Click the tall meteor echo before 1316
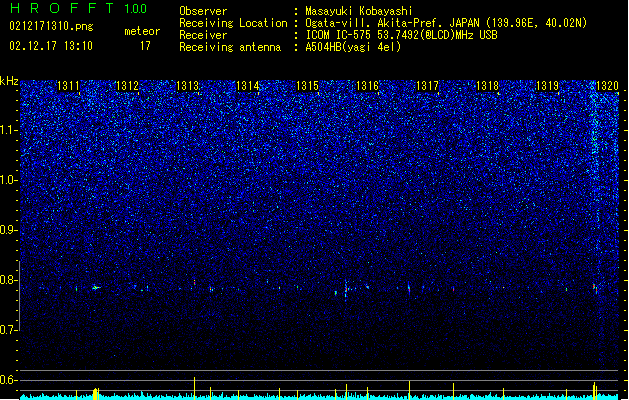629x400 pixels. pyautogui.click(x=346, y=290)
